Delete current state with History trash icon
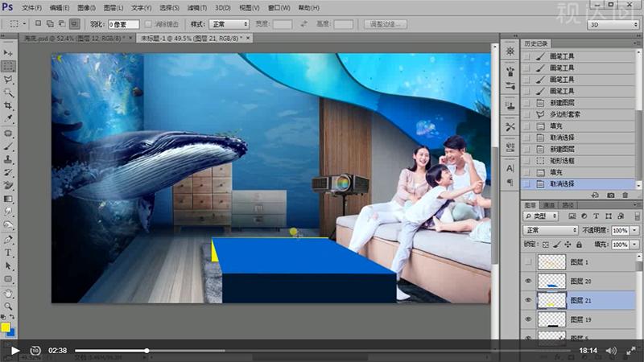This screenshot has width=644, height=362. [625, 195]
